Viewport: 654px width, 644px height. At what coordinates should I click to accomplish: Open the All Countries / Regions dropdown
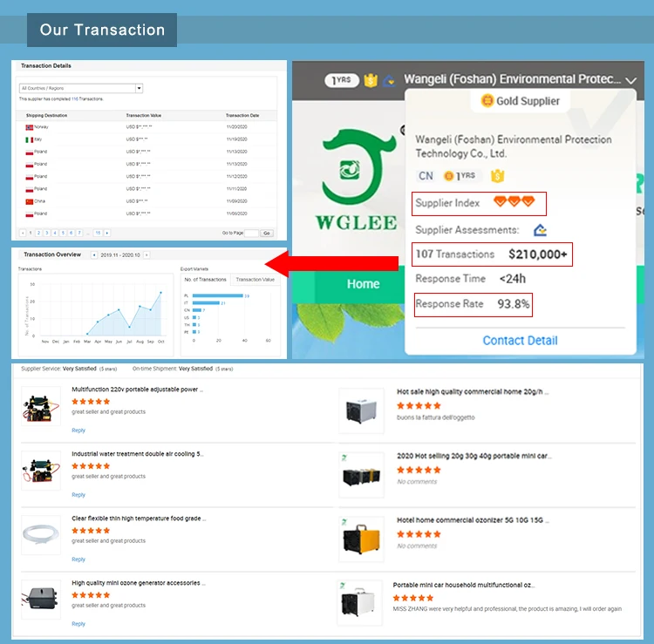(81, 88)
